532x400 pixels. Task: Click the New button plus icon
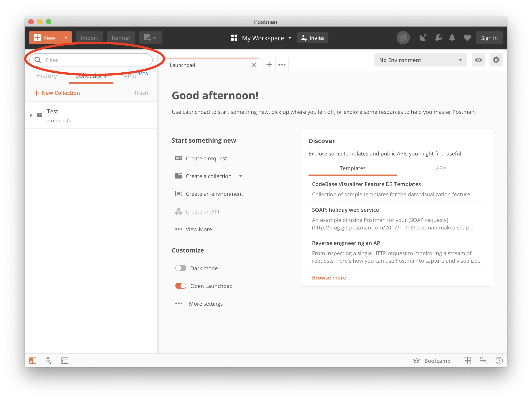(37, 38)
